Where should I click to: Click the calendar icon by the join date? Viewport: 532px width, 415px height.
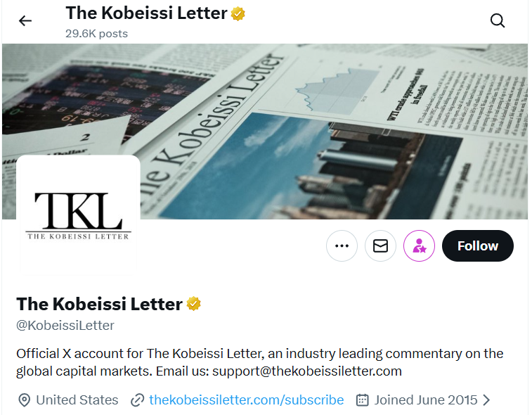pos(363,400)
